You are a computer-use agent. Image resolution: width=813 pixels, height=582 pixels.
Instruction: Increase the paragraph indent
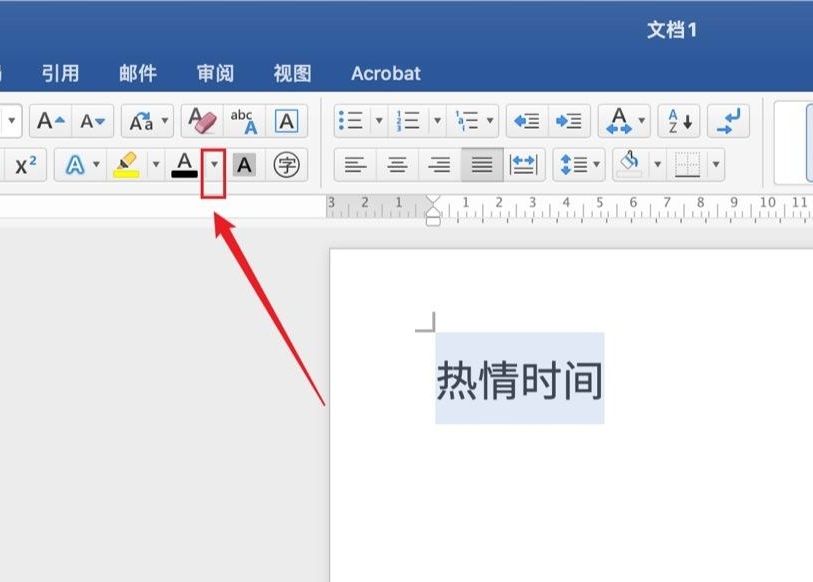pos(569,121)
